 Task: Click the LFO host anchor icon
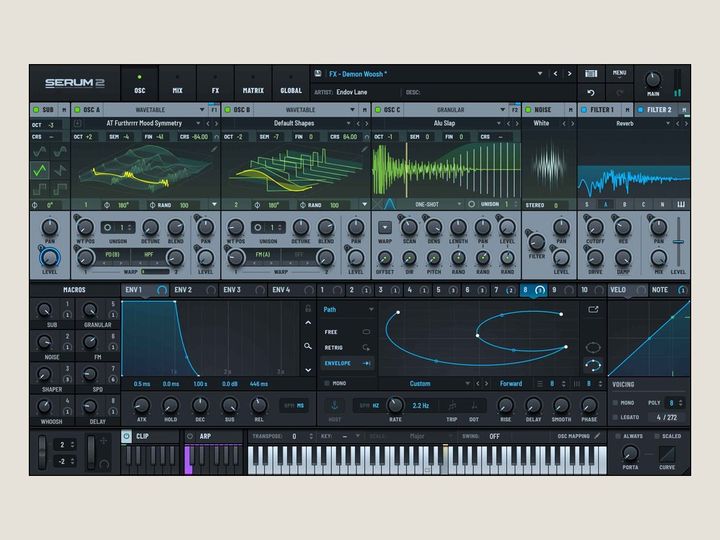[x=335, y=405]
